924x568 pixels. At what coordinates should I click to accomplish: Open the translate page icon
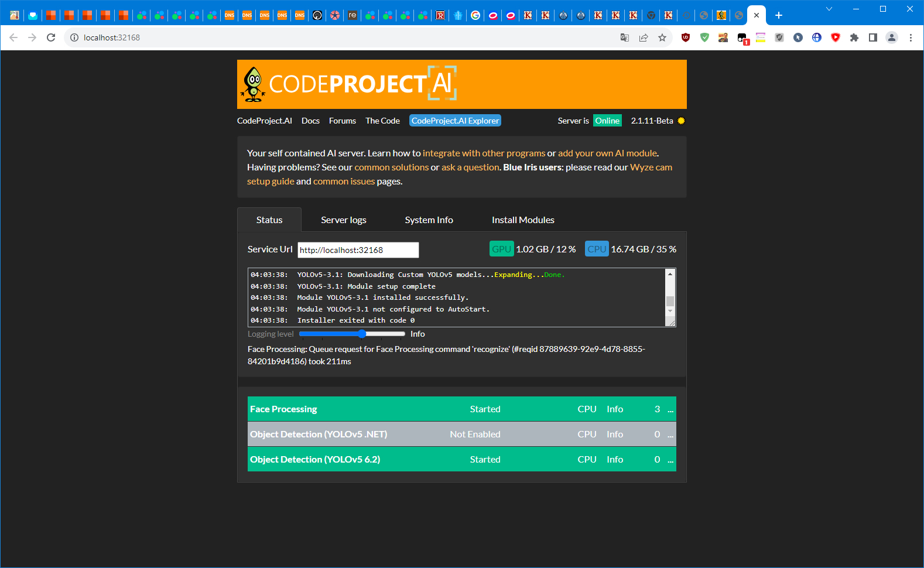pyautogui.click(x=625, y=37)
